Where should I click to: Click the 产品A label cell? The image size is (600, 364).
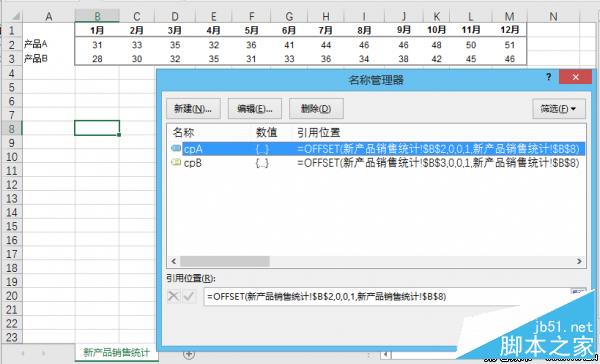point(49,44)
